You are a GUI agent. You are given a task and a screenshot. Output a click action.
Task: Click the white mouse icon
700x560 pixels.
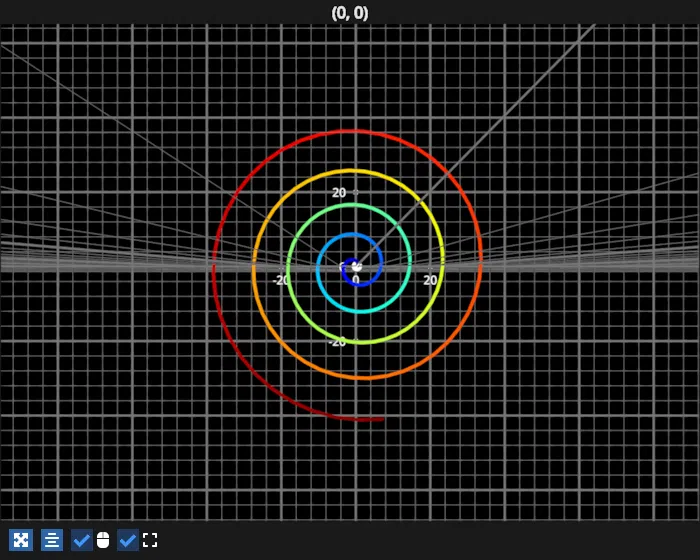point(103,540)
